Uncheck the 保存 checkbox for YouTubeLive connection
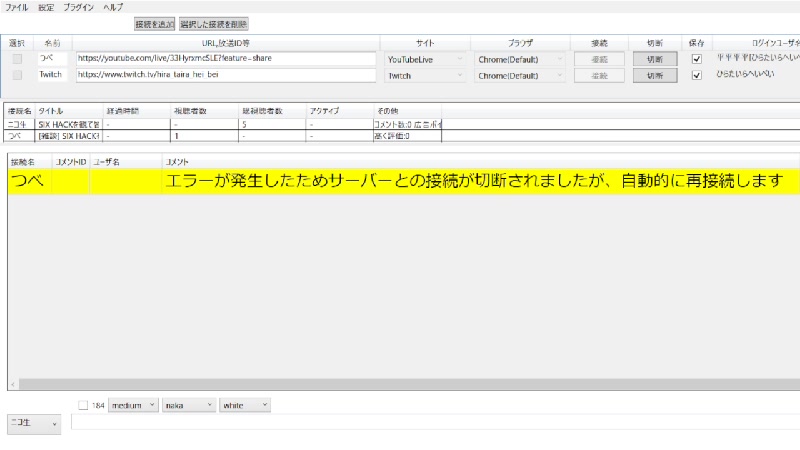 pos(697,59)
